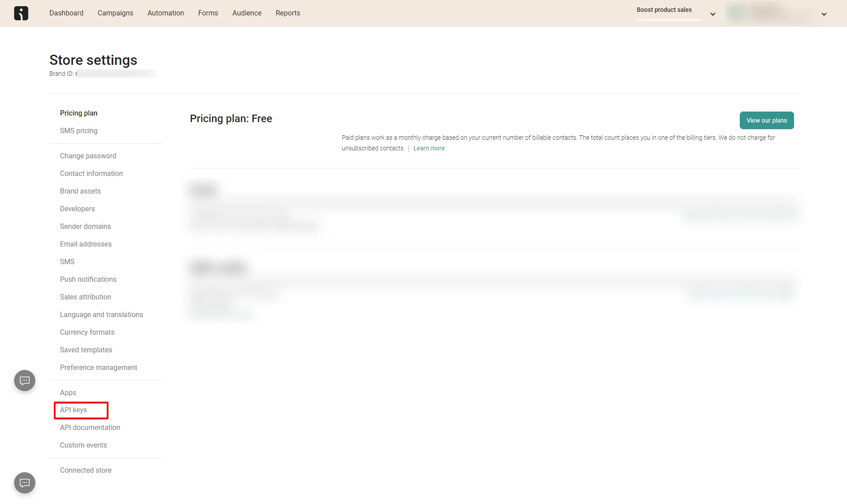Go to Connected store settings
Screen dimensions: 847x504
point(86,470)
